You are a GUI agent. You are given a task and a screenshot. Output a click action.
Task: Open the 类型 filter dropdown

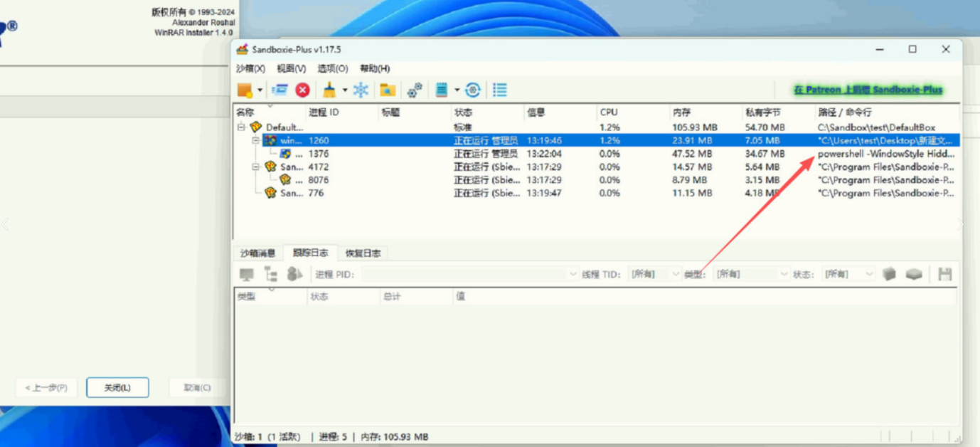[x=752, y=274]
